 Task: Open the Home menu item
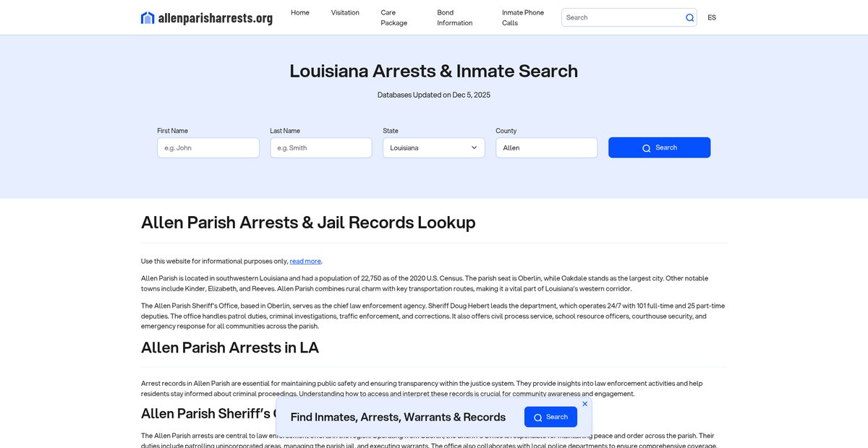(300, 12)
